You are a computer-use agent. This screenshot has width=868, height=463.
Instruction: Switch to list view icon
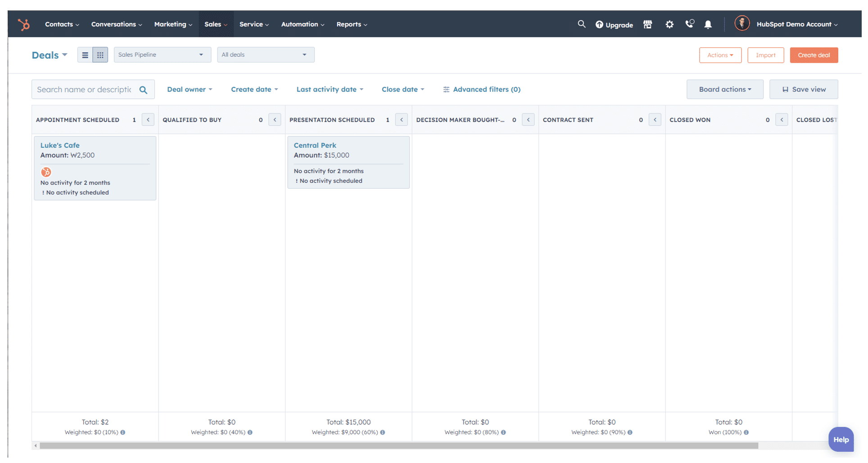[85, 55]
